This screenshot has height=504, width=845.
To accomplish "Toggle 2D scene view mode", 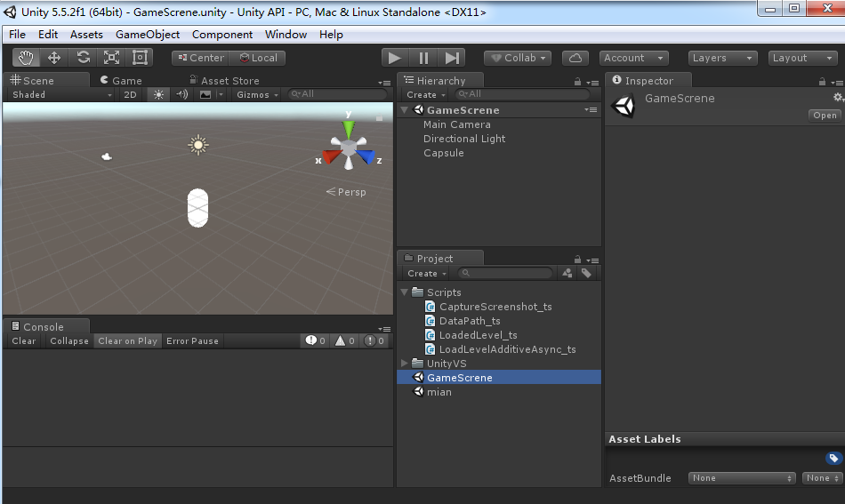I will click(131, 94).
